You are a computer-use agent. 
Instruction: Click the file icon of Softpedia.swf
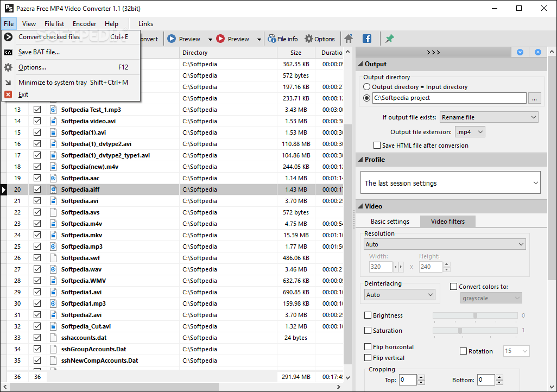tap(53, 258)
